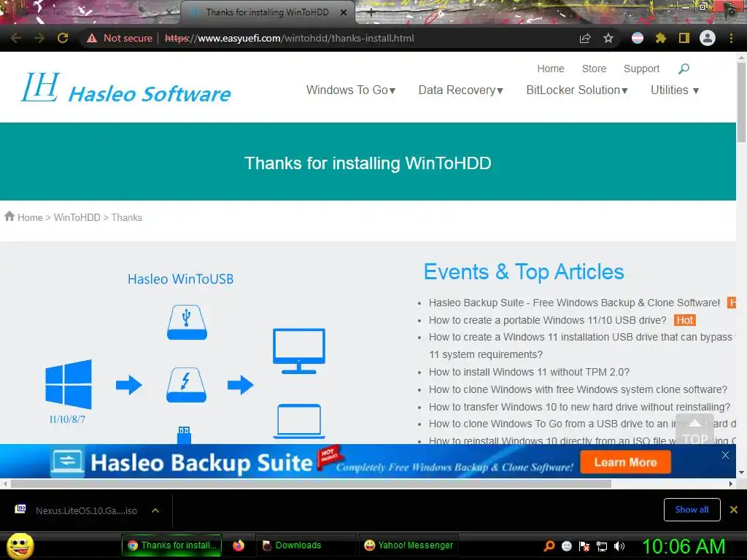Open the WinToHDD breadcrumb link
This screenshot has width=747, height=560.
(x=77, y=217)
